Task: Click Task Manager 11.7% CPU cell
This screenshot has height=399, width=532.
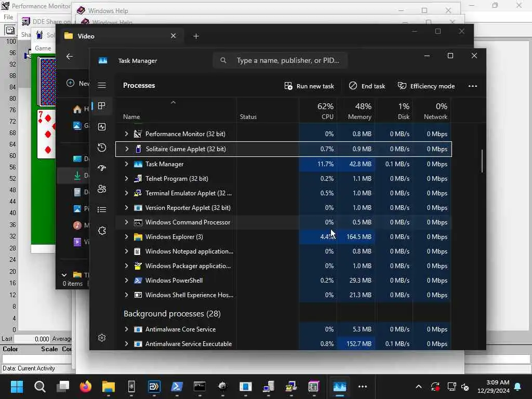Action: (x=318, y=164)
